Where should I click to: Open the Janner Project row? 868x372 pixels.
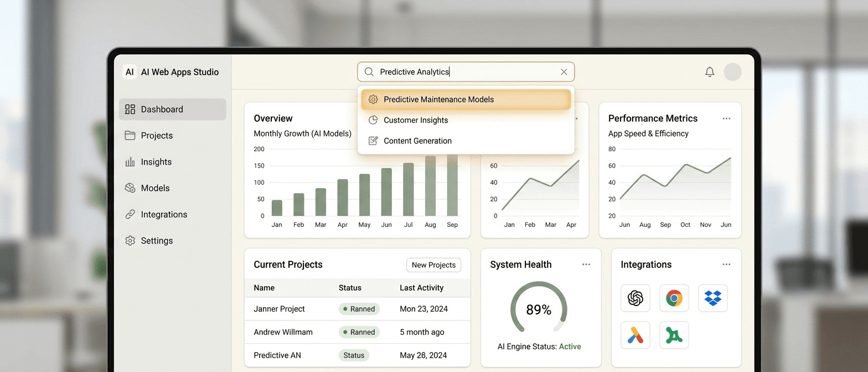[358, 309]
